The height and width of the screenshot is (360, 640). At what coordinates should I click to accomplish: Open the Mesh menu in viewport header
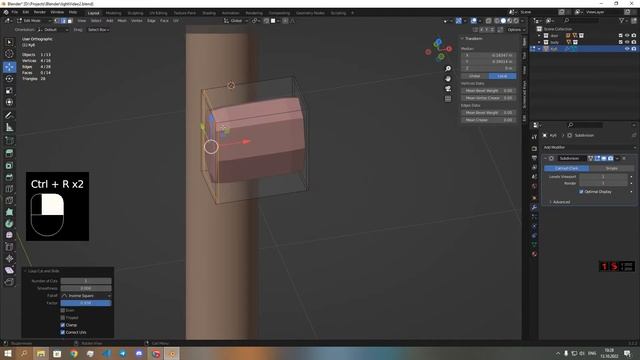click(x=122, y=20)
